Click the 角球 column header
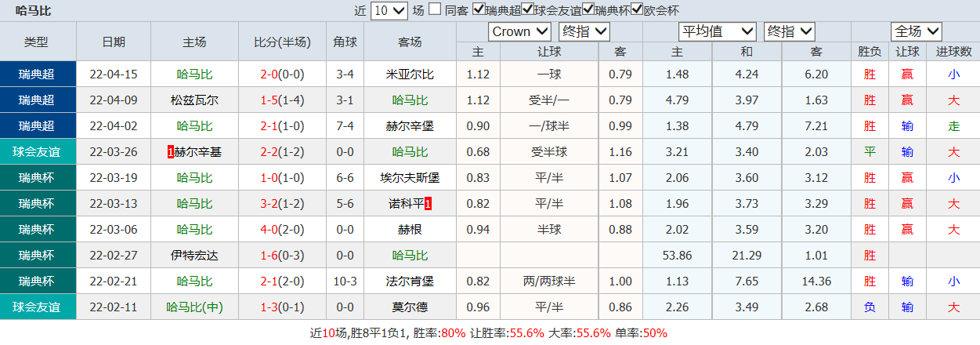The image size is (980, 345). coord(345,42)
